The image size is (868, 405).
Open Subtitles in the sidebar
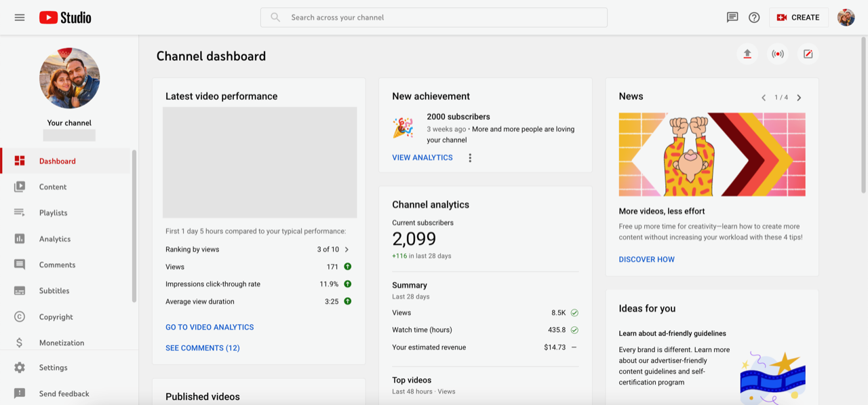(x=65, y=290)
